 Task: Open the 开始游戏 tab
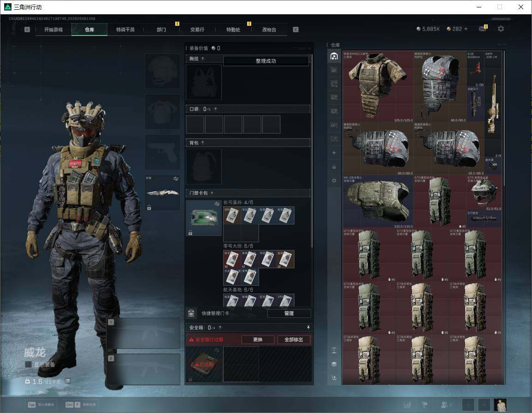tap(53, 29)
